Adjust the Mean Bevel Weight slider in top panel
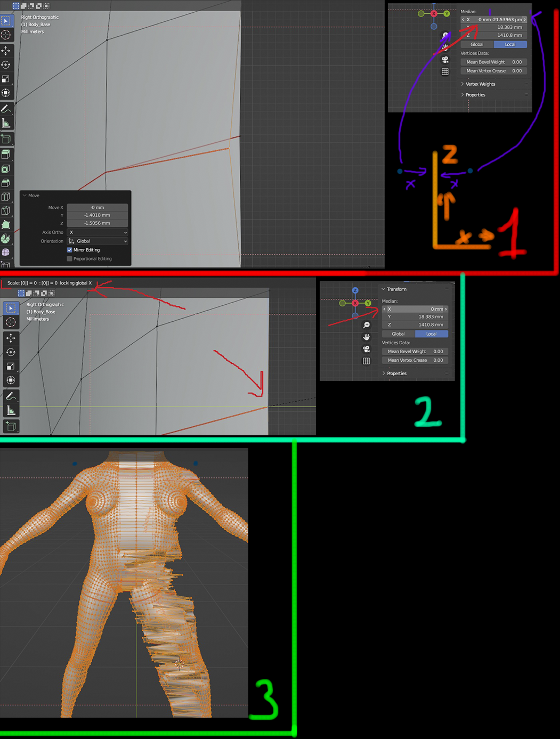Screen dimensions: 560x739 [x=494, y=62]
